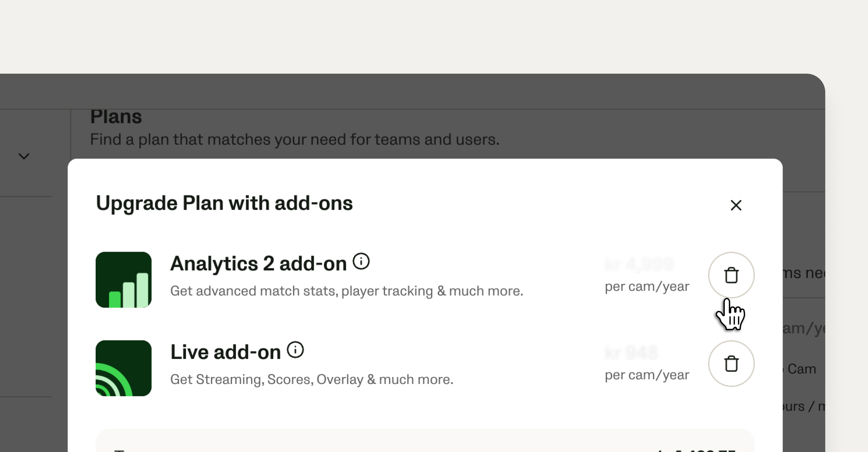868x452 pixels.
Task: Click "Get advanced match stats, player tracking" description
Action: (347, 291)
